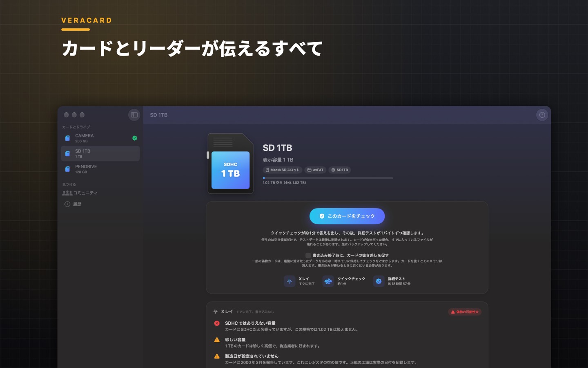Toggle the sidebar panel icon
The image size is (588, 368).
tap(134, 115)
